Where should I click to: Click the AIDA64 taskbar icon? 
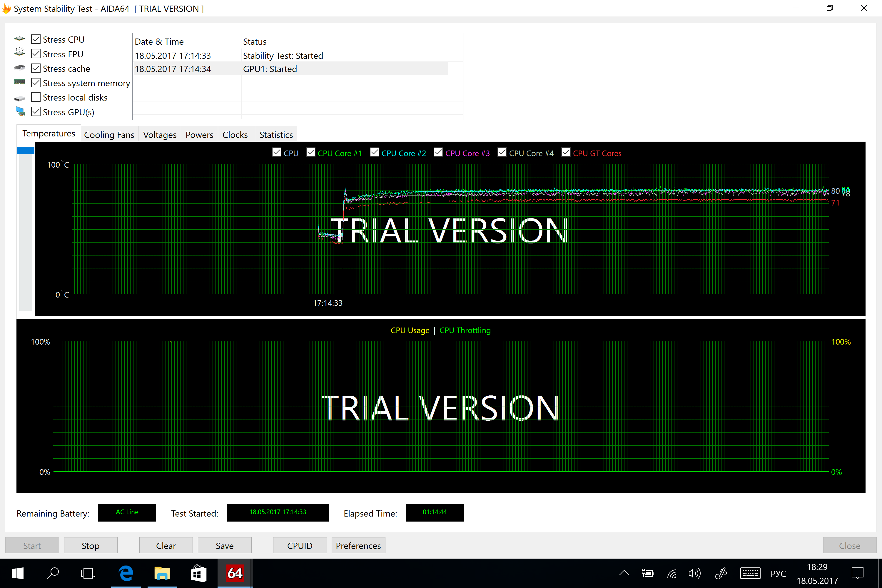point(235,573)
